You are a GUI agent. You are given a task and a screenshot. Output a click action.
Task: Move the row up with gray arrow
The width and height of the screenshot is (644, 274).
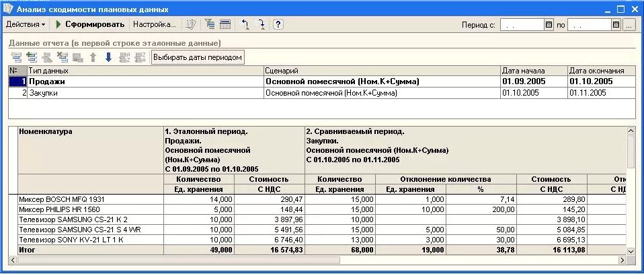[x=93, y=57]
